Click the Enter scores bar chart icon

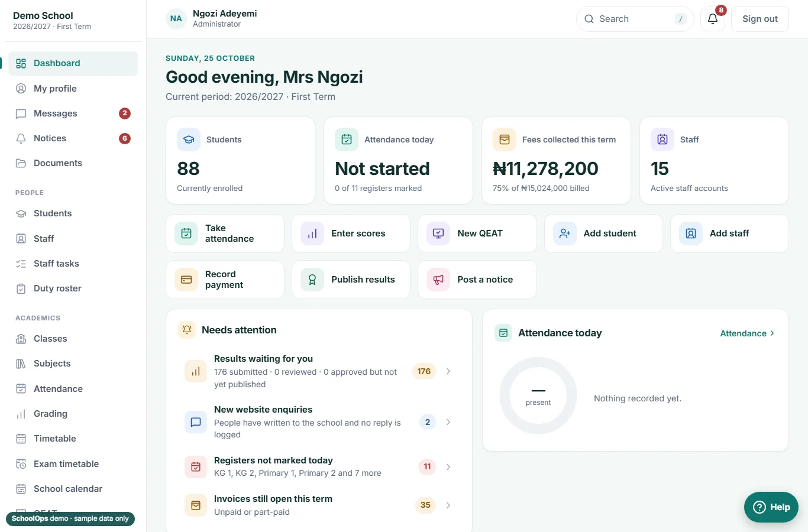click(x=312, y=233)
